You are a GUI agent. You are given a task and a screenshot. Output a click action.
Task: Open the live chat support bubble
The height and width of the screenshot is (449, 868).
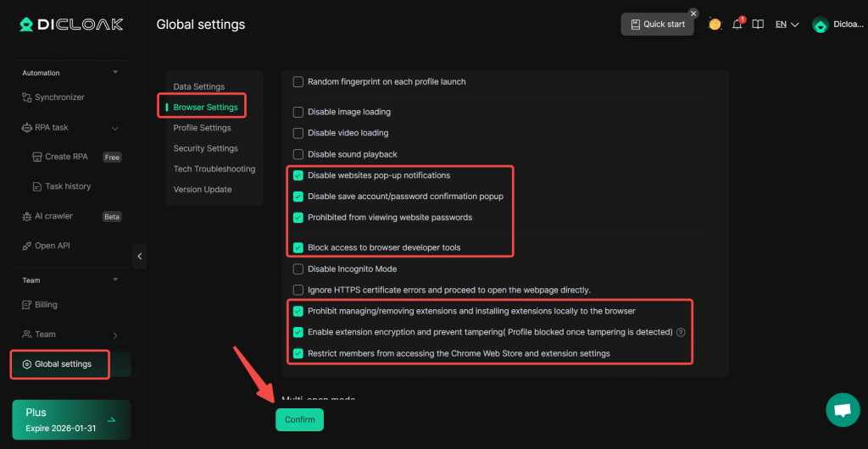click(x=842, y=410)
